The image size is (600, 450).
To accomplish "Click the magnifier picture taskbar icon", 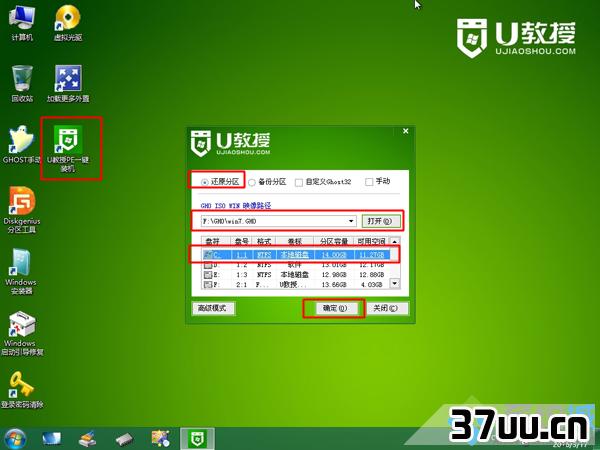I will [x=160, y=439].
